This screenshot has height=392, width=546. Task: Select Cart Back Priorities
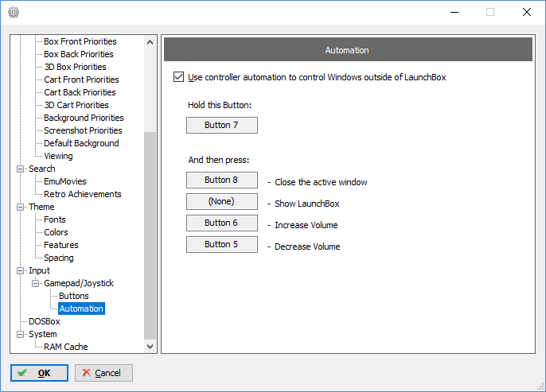tap(80, 92)
